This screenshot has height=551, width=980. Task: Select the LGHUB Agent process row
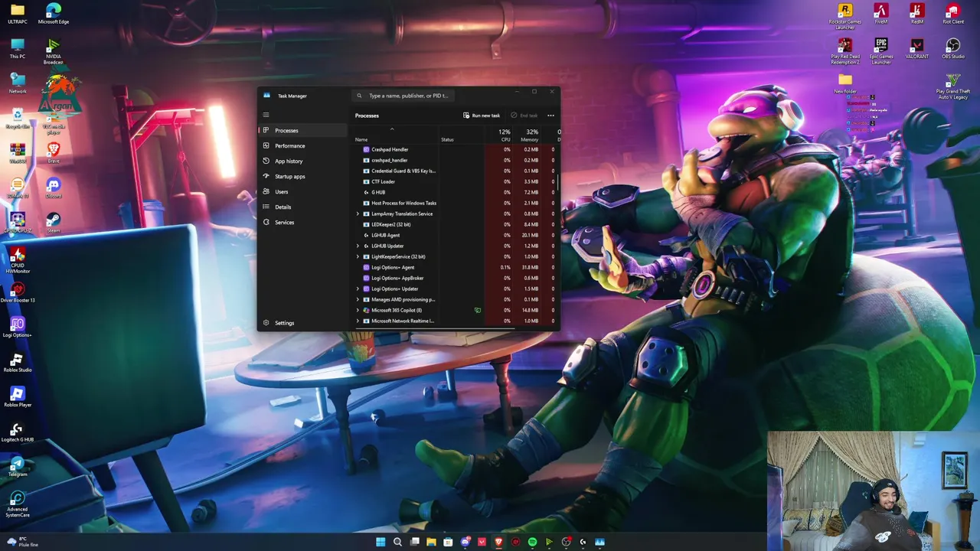[455, 235]
